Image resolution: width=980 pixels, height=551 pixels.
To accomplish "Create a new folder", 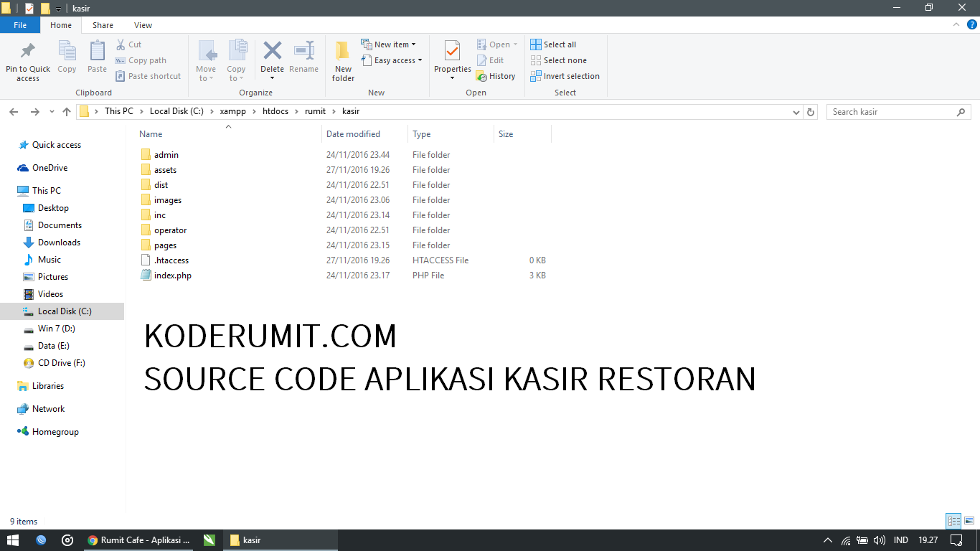I will (342, 60).
